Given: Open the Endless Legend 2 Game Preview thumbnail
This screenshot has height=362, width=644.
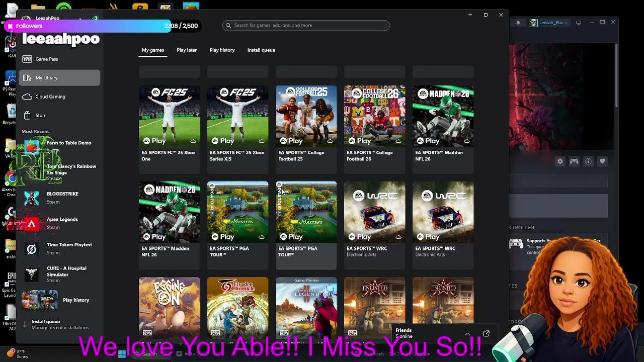Looking at the screenshot, I should point(306,307).
